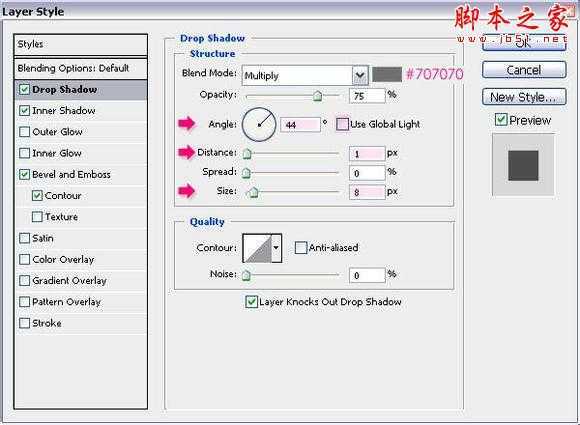Expand the contour picker arrow
The width and height of the screenshot is (580, 425).
276,248
